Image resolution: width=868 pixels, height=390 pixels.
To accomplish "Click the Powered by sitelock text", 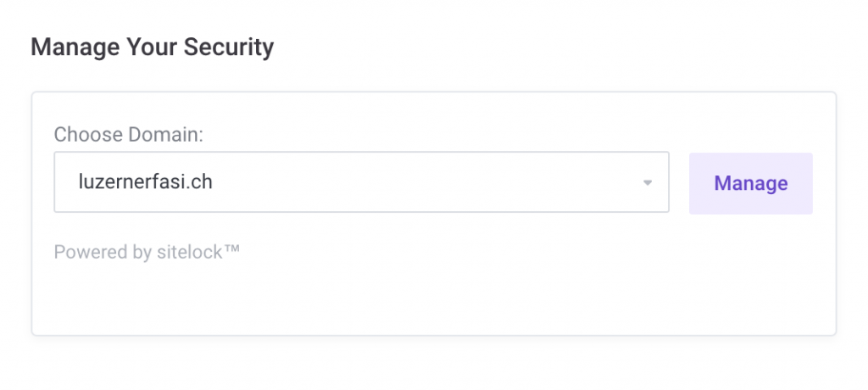I will coord(147,252).
